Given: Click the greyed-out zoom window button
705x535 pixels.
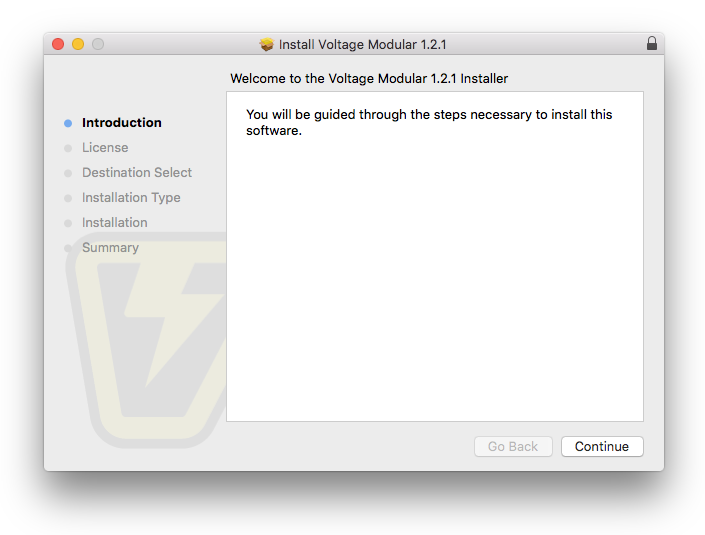Looking at the screenshot, I should click(98, 44).
